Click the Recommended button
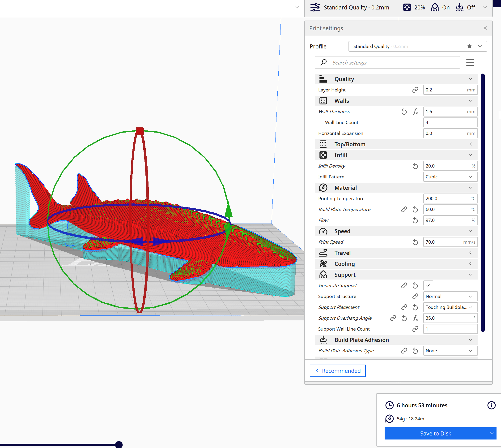The height and width of the screenshot is (448, 501). pos(337,371)
